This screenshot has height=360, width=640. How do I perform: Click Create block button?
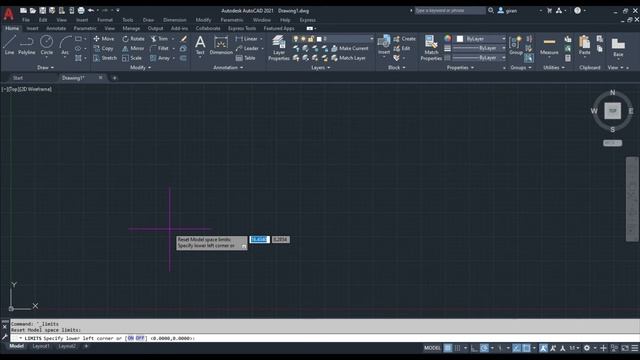(x=404, y=39)
